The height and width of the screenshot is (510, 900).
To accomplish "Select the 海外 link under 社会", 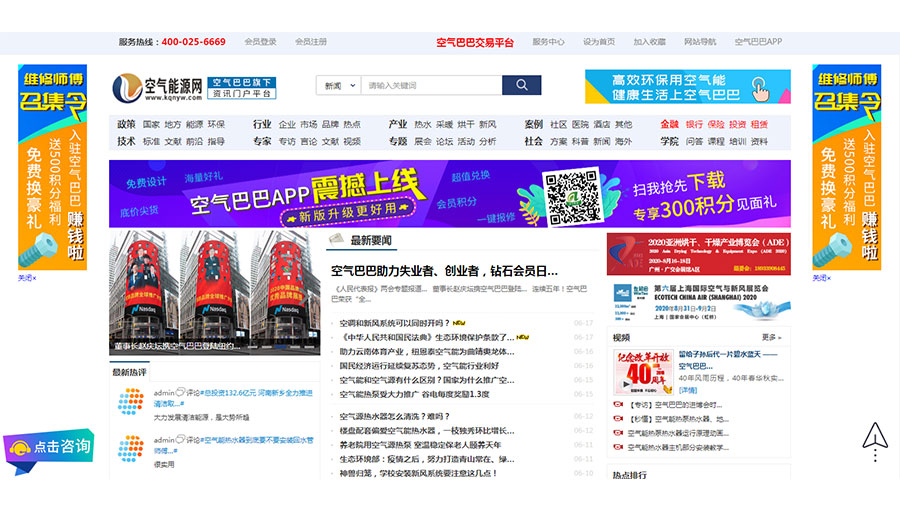I will click(x=623, y=142).
